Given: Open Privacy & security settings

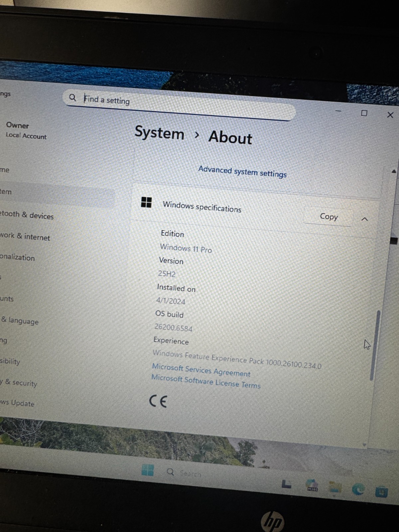Looking at the screenshot, I should [x=18, y=383].
